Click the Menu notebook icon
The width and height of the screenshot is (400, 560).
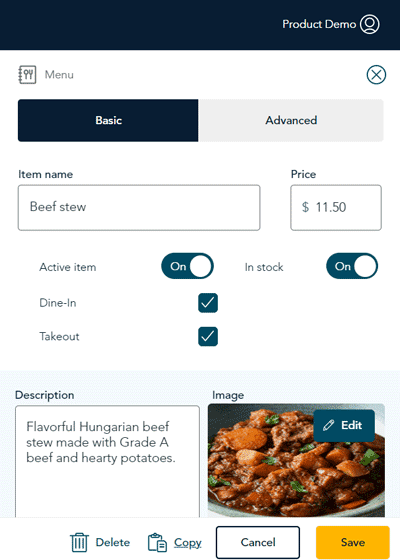(27, 75)
